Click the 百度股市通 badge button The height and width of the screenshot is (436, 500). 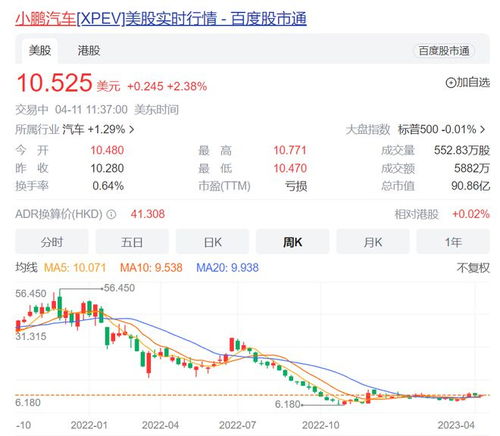(444, 51)
